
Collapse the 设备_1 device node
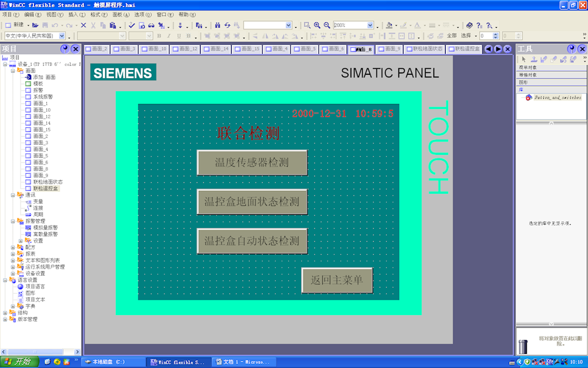(x=5, y=64)
